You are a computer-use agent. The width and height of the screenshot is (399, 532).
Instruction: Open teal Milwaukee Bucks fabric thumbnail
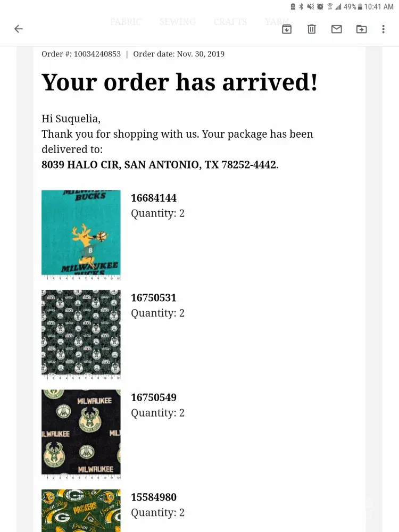(x=81, y=235)
